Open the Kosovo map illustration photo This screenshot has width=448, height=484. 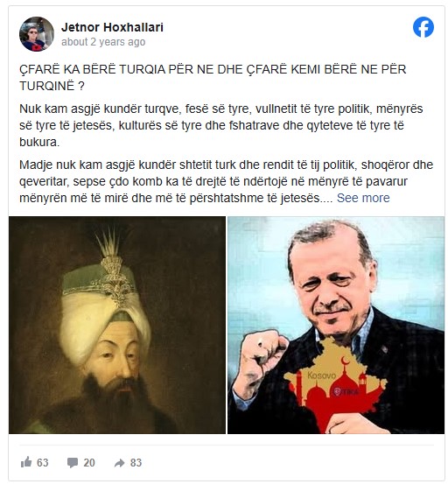pos(336,325)
